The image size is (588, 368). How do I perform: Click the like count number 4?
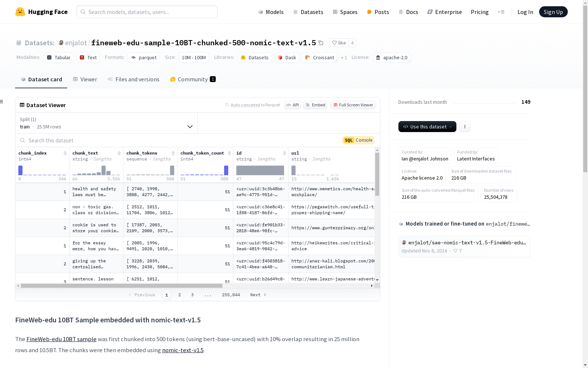(352, 43)
